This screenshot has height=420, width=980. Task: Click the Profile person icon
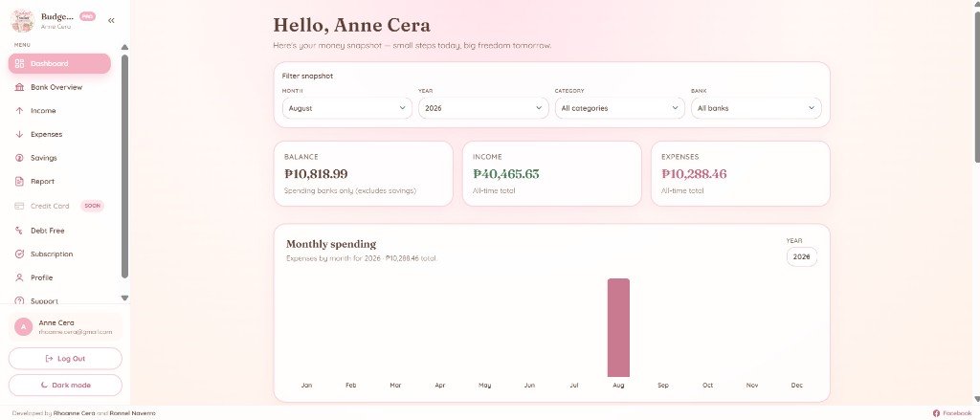click(19, 277)
